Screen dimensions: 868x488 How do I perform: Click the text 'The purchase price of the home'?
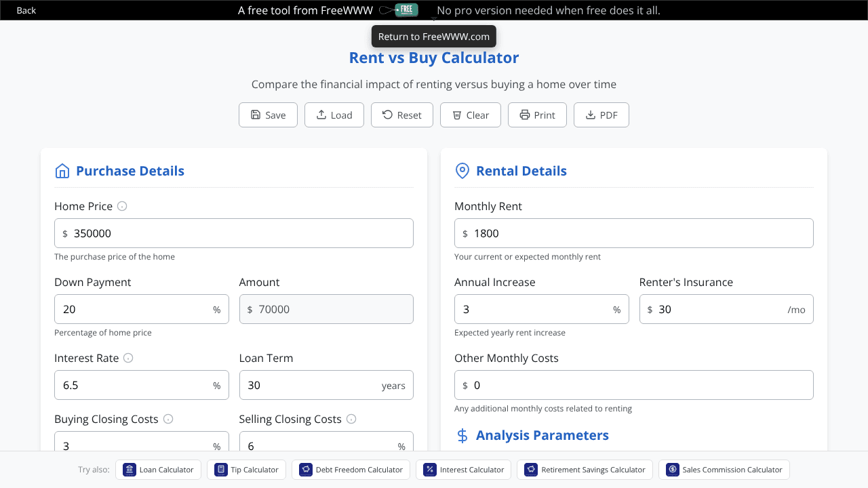[115, 257]
